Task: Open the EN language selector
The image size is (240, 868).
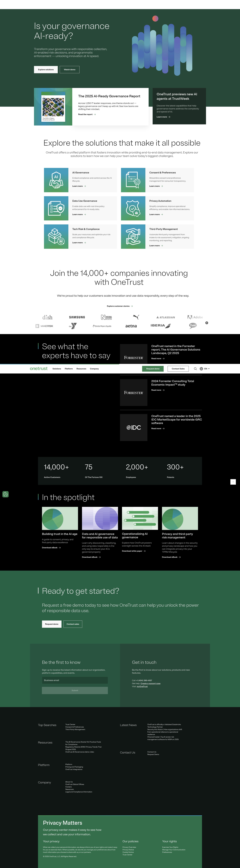Action: tap(207, 369)
